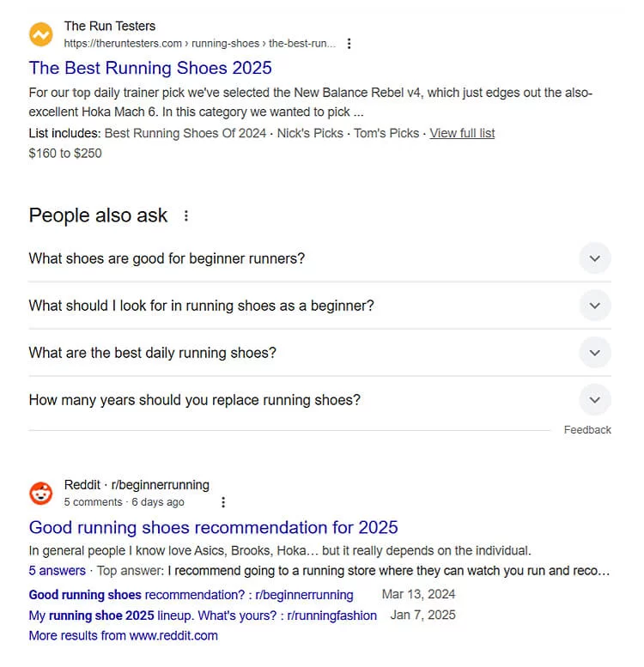Screen dimensions: 644x667
Task: Click The Run Testers site favicon
Action: [x=41, y=35]
